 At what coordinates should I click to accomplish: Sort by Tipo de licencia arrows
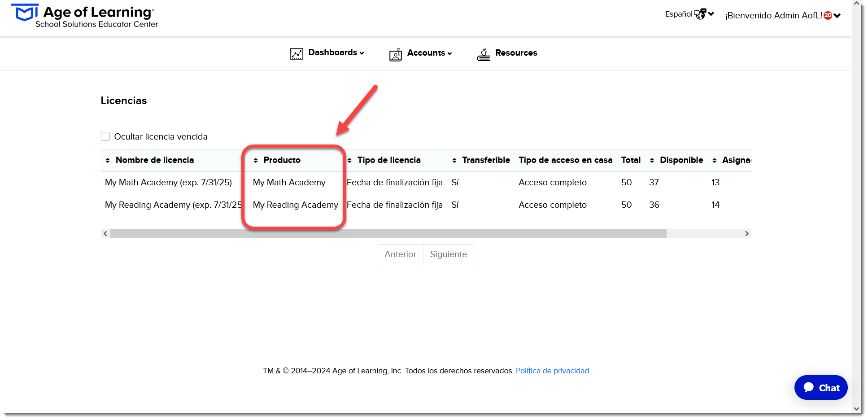pos(349,161)
